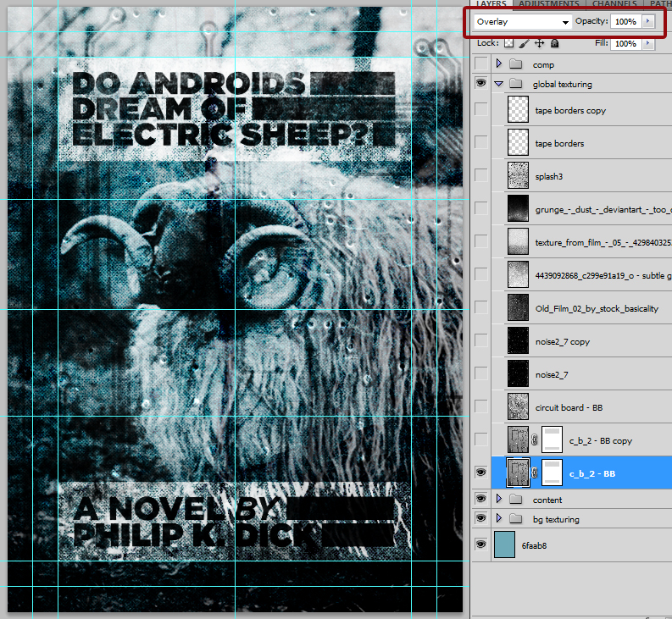Select the c_b_2 - BB layer image thumbnail
672x619 pixels.
(x=518, y=473)
